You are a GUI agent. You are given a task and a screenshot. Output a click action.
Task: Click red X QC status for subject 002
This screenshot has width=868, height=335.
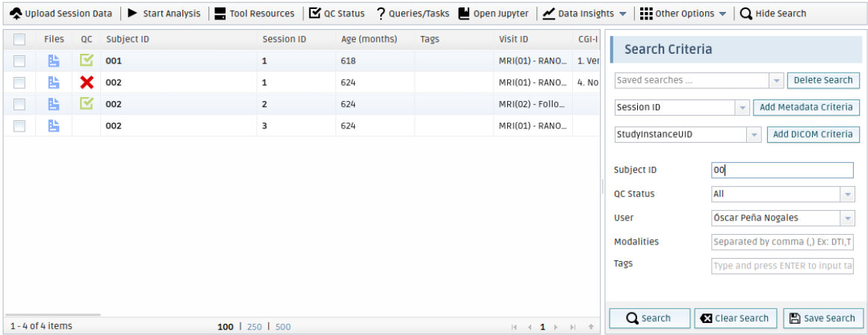87,82
